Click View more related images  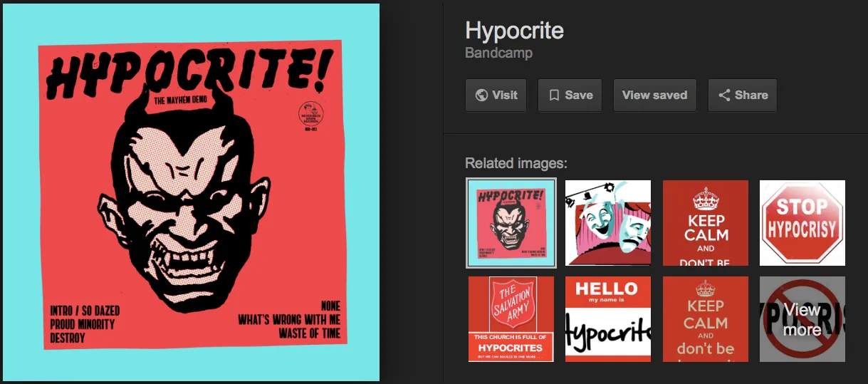[802, 319]
